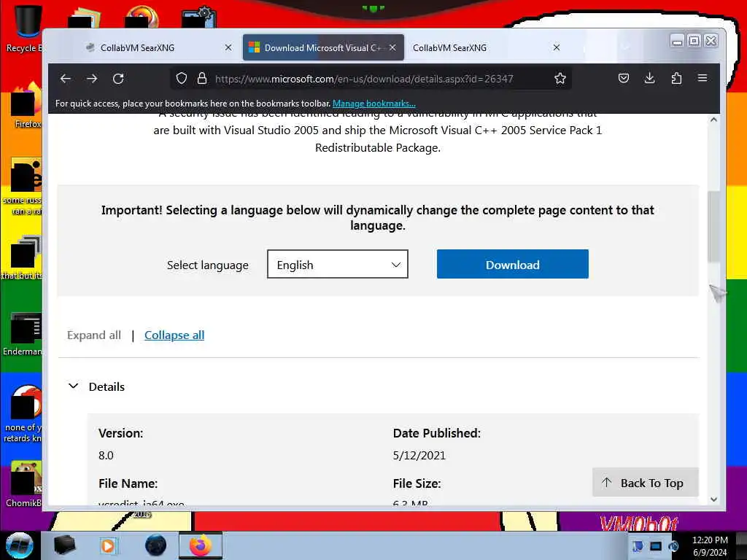The height and width of the screenshot is (560, 747).
Task: Open the Firefox hamburger application menu
Action: [x=703, y=78]
